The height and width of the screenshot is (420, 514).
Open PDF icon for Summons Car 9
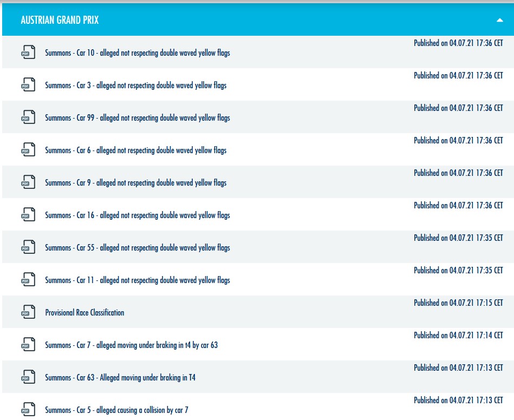[x=28, y=182]
